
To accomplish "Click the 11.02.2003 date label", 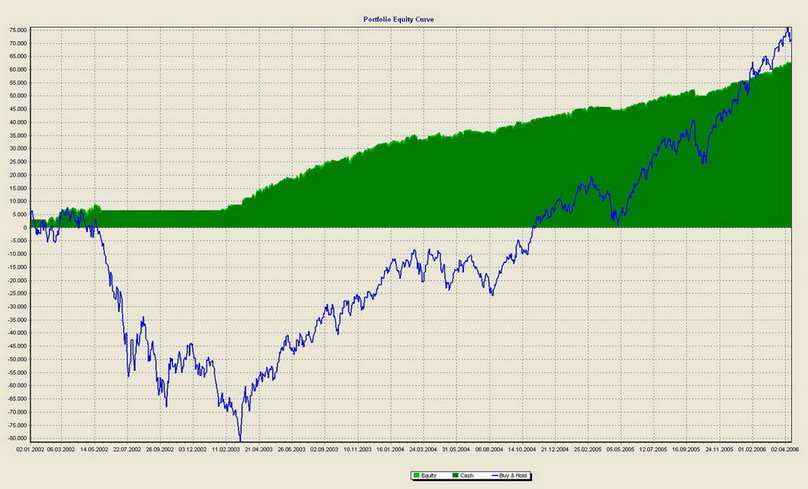I will (226, 449).
